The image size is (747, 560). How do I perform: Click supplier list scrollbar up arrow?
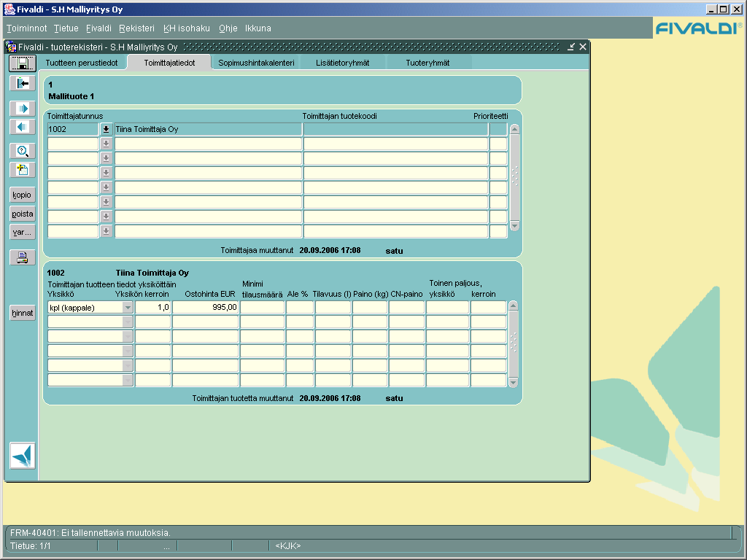(514, 129)
